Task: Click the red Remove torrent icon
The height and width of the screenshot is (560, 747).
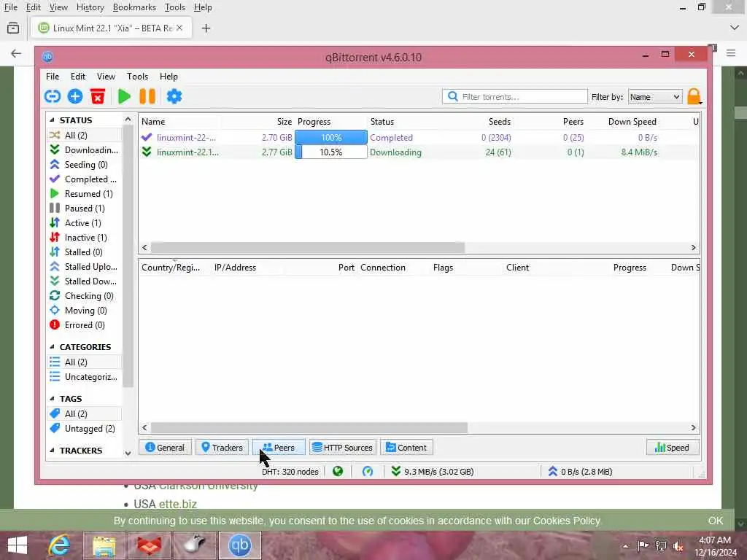Action: click(98, 97)
